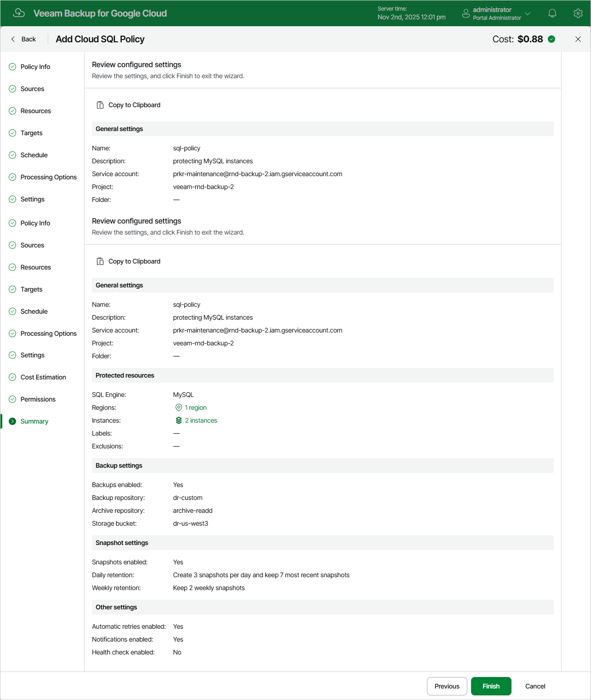This screenshot has width=591, height=700.
Task: Close the Add Cloud SQL Policy wizard
Action: (x=578, y=39)
